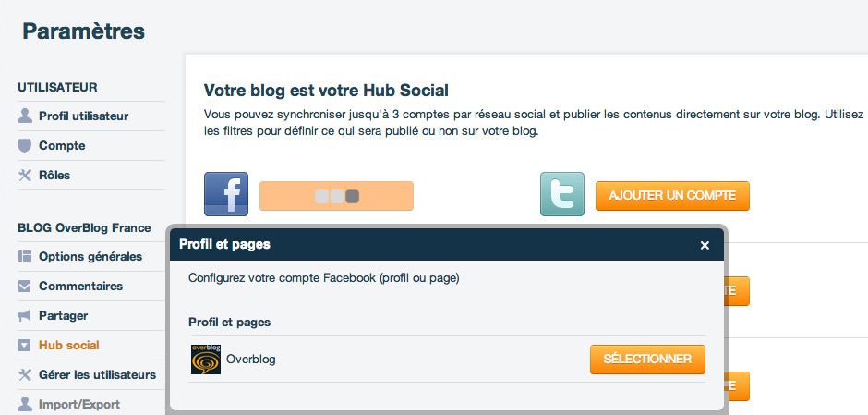Click the Facebook logo icon
The height and width of the screenshot is (415, 868).
click(226, 194)
